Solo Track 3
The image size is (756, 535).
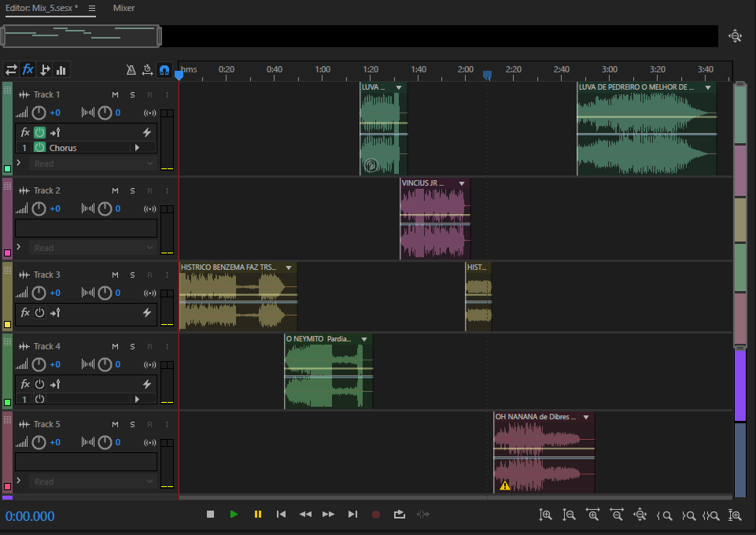point(132,275)
